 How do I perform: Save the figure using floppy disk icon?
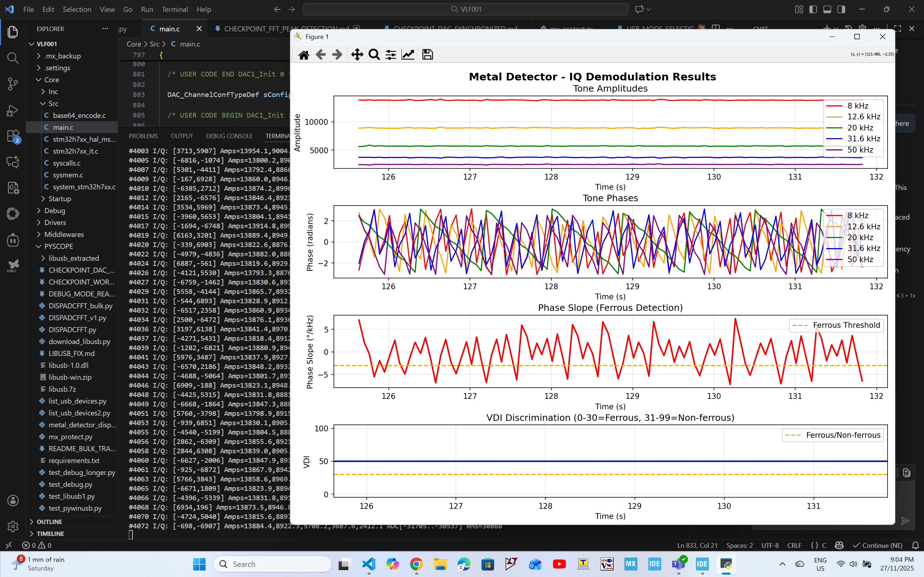tap(427, 54)
